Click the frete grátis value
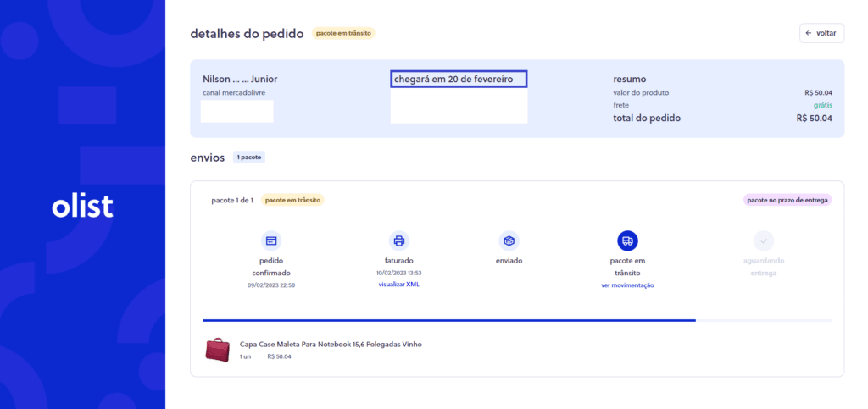 [822, 105]
